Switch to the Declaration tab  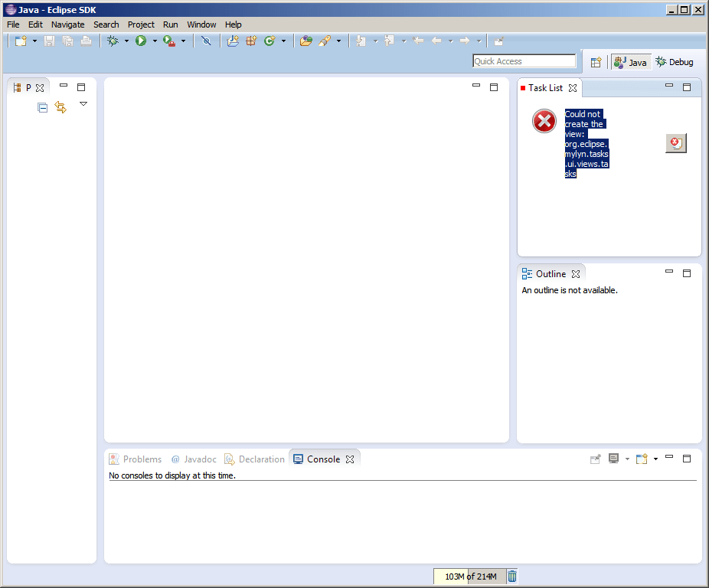point(255,459)
